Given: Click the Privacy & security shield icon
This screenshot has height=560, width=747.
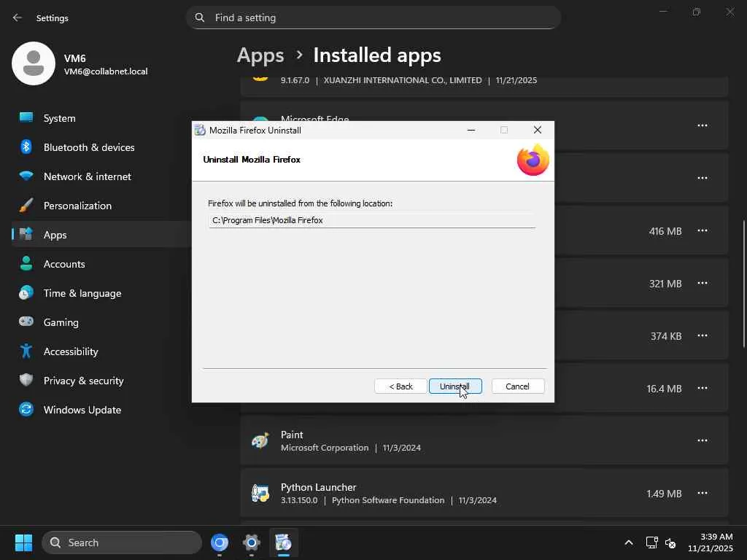Looking at the screenshot, I should 26,381.
